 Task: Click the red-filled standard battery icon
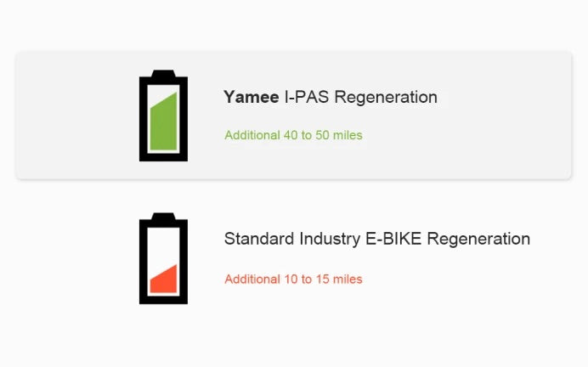(x=163, y=258)
